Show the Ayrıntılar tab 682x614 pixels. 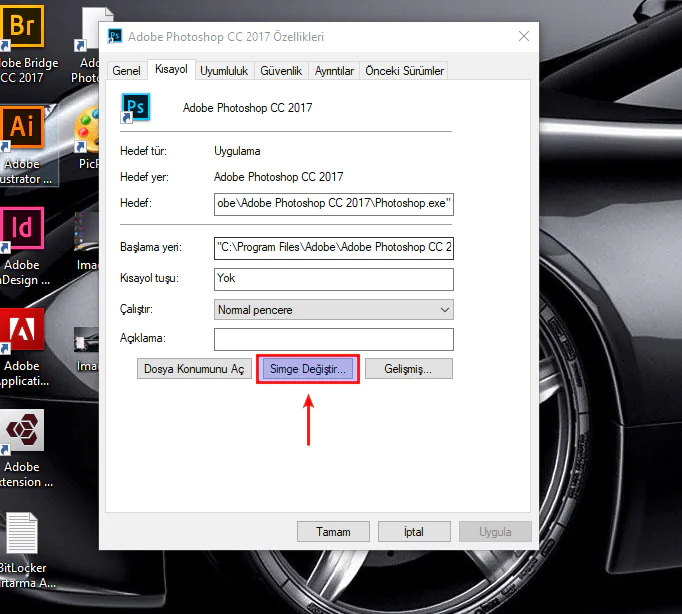pyautogui.click(x=334, y=71)
